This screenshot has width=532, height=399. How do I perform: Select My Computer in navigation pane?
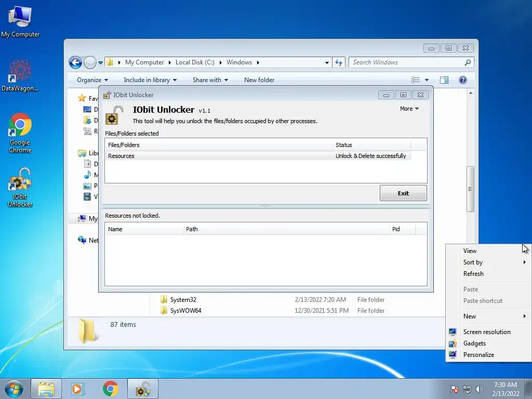point(87,219)
